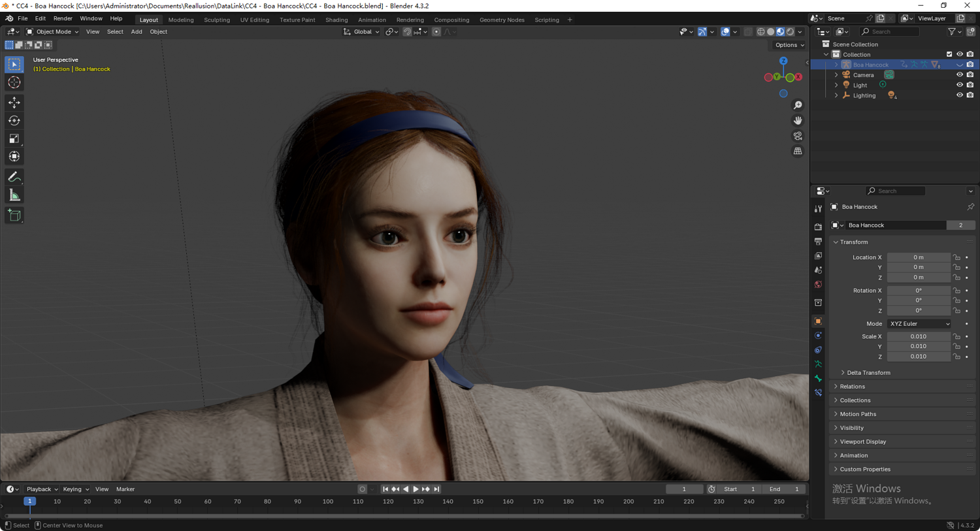
Task: Open the Object Mode dropdown
Action: [52, 31]
